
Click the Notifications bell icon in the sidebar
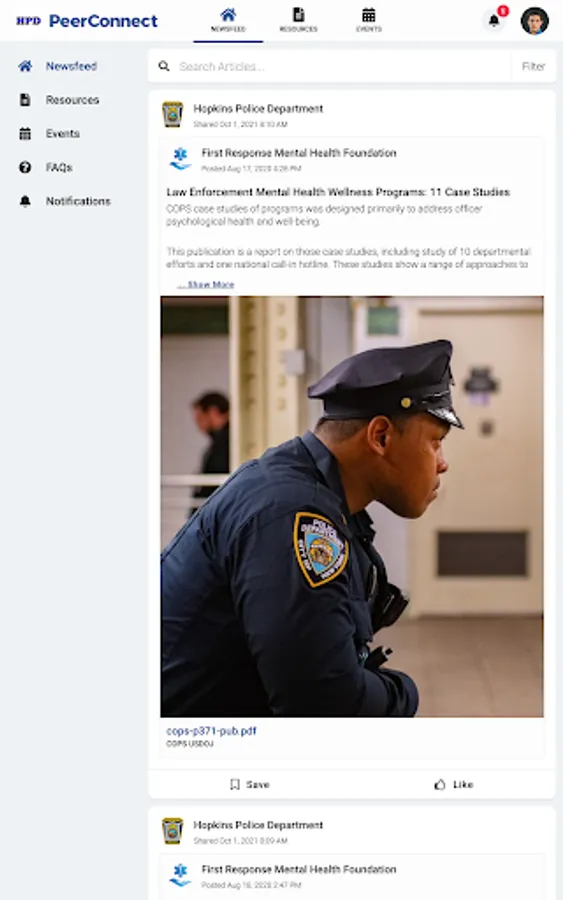click(x=25, y=201)
